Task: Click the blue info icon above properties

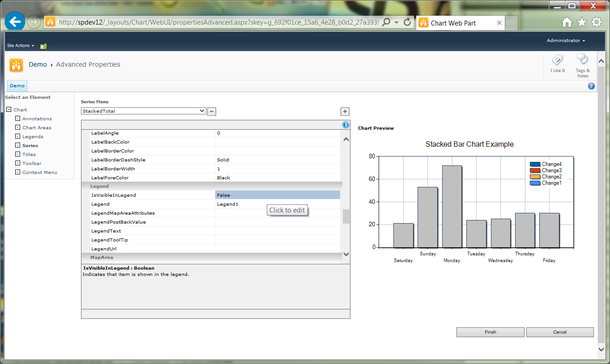Action: [x=346, y=125]
